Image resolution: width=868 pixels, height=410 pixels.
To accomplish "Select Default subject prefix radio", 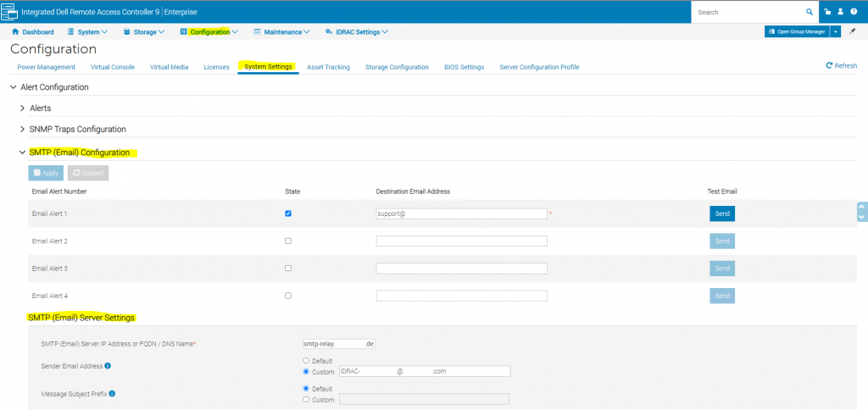I will (306, 389).
